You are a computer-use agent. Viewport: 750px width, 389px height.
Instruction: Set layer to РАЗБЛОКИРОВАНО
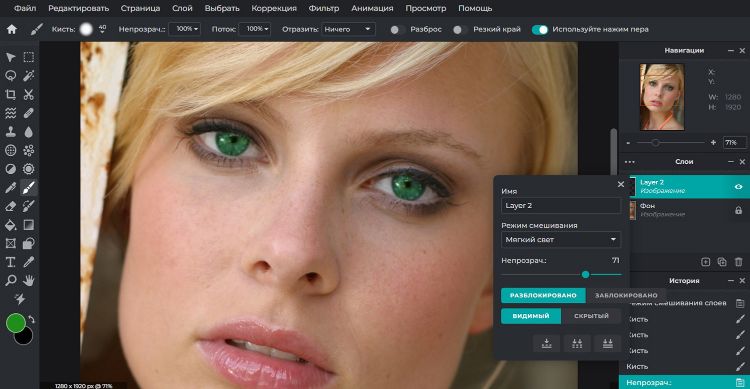543,295
